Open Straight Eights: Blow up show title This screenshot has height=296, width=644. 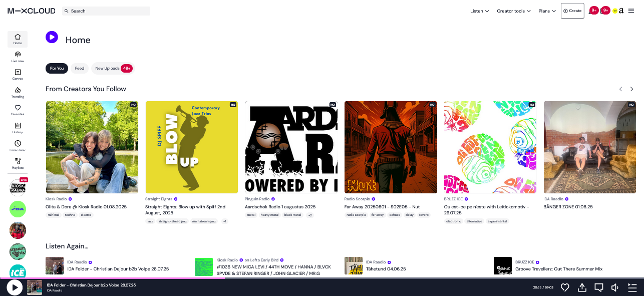[185, 209]
